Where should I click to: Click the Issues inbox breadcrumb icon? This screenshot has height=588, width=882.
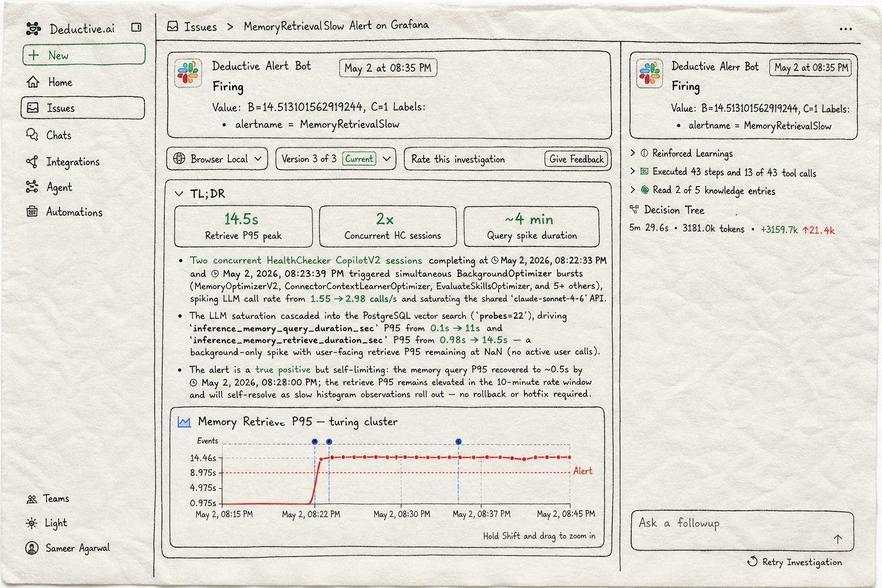pyautogui.click(x=172, y=26)
